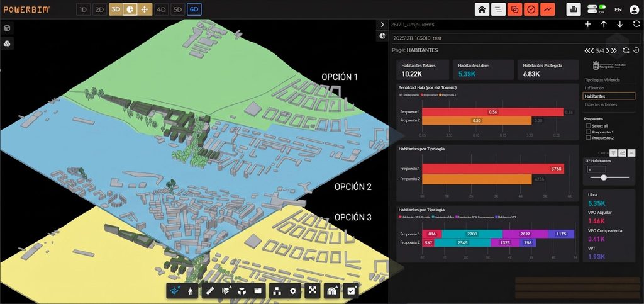The width and height of the screenshot is (644, 304).
Task: Check the Select all checkbox
Action: (x=589, y=126)
